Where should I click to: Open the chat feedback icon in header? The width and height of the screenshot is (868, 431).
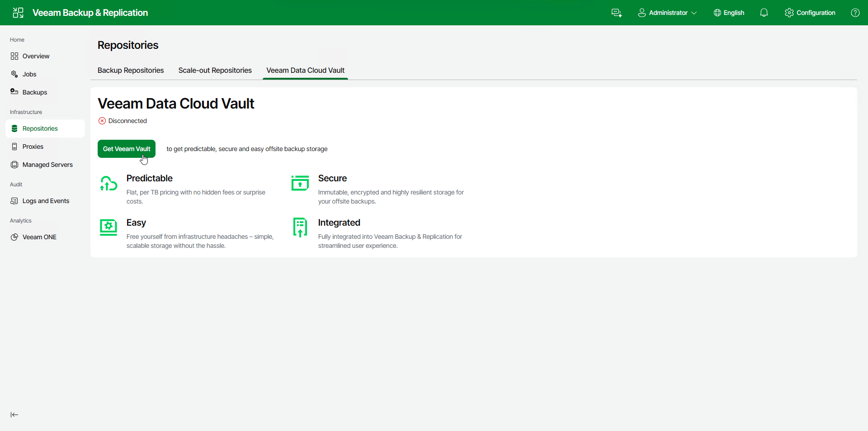pyautogui.click(x=617, y=13)
